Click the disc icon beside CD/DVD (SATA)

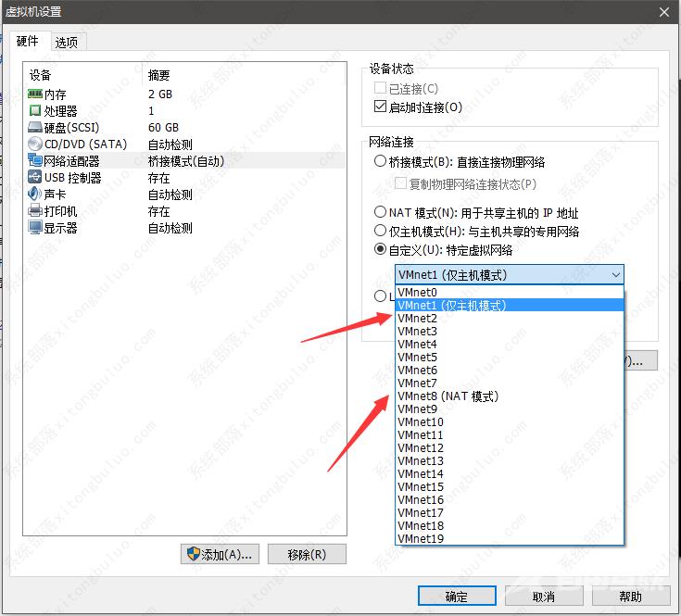pos(35,144)
